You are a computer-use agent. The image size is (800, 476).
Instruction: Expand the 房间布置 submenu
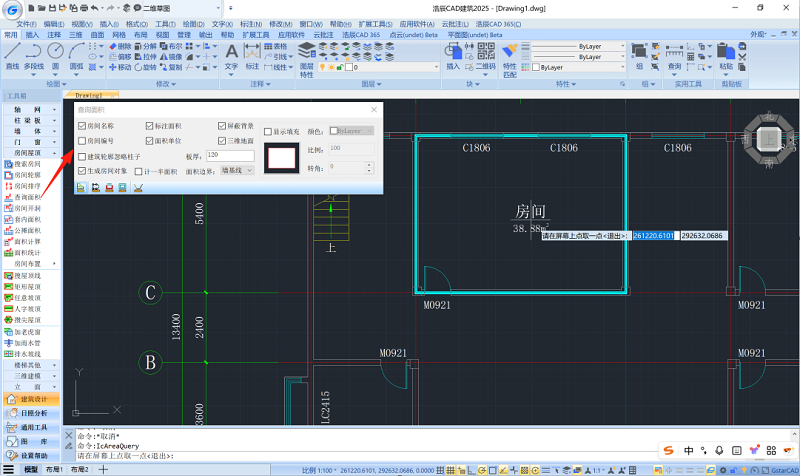[x=30, y=262]
